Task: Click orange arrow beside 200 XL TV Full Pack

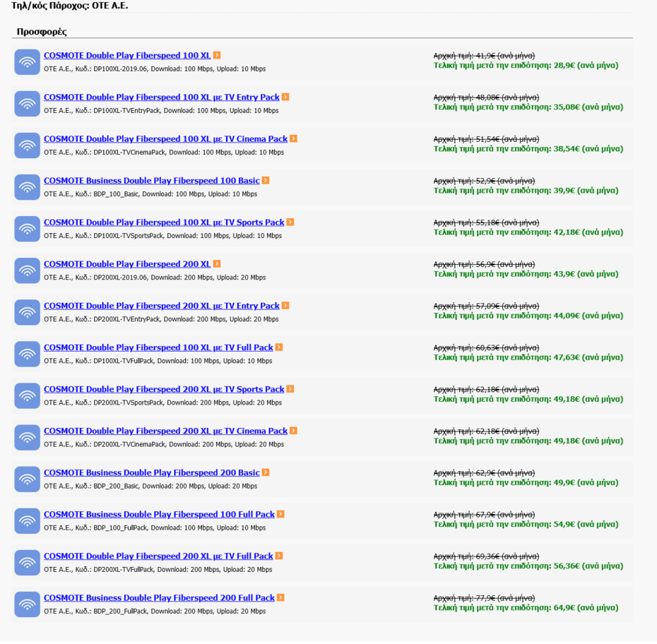Action: (x=279, y=556)
